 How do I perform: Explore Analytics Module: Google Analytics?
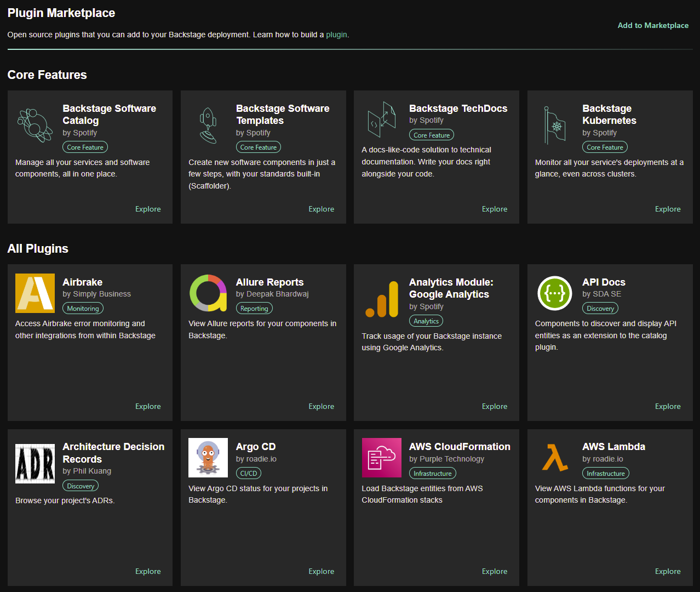pos(495,406)
